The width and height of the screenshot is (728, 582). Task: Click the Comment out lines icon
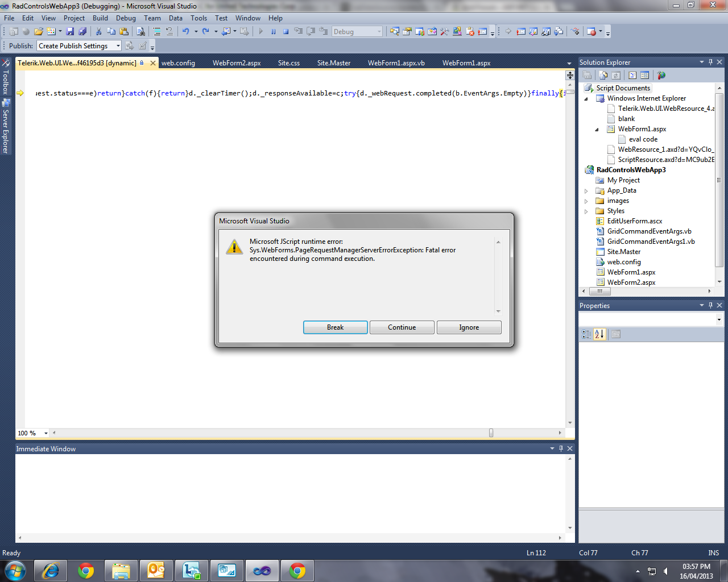pyautogui.click(x=156, y=32)
